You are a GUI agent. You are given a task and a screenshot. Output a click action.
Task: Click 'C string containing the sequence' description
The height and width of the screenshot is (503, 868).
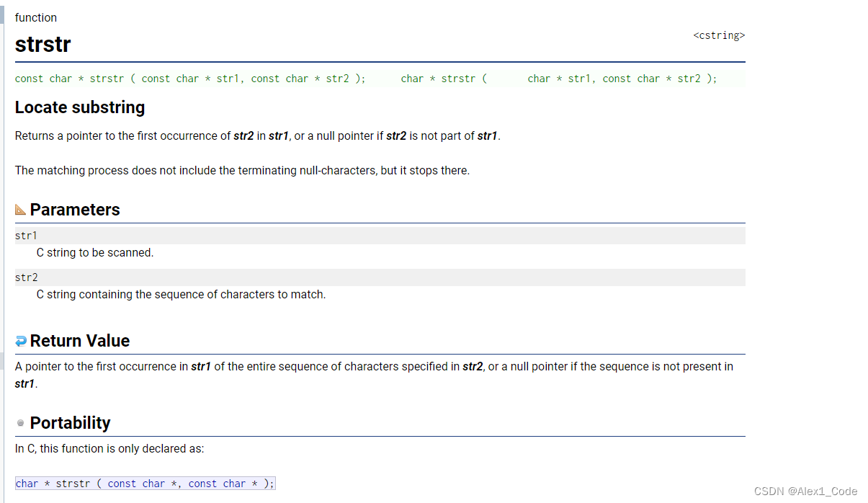pyautogui.click(x=181, y=295)
